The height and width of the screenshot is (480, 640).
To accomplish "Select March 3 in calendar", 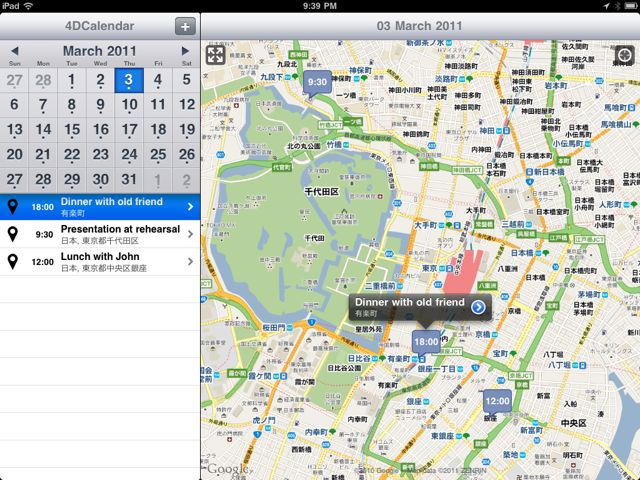I will click(x=129, y=80).
